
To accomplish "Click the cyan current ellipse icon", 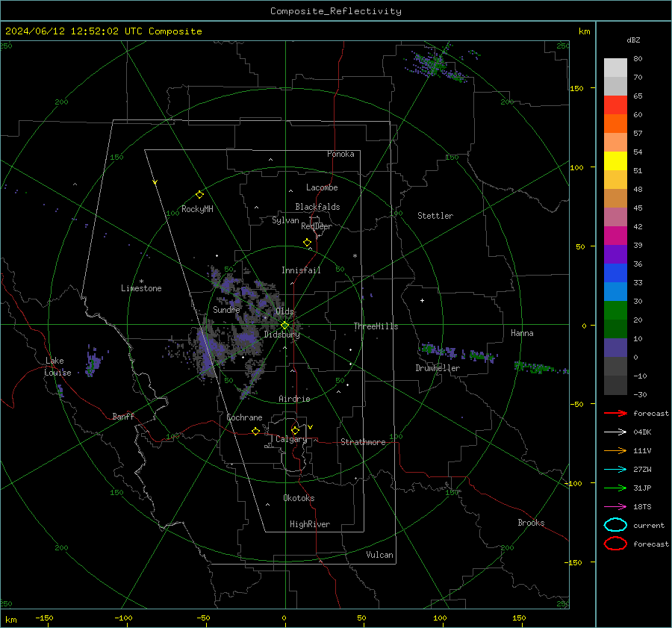I will pos(615,525).
